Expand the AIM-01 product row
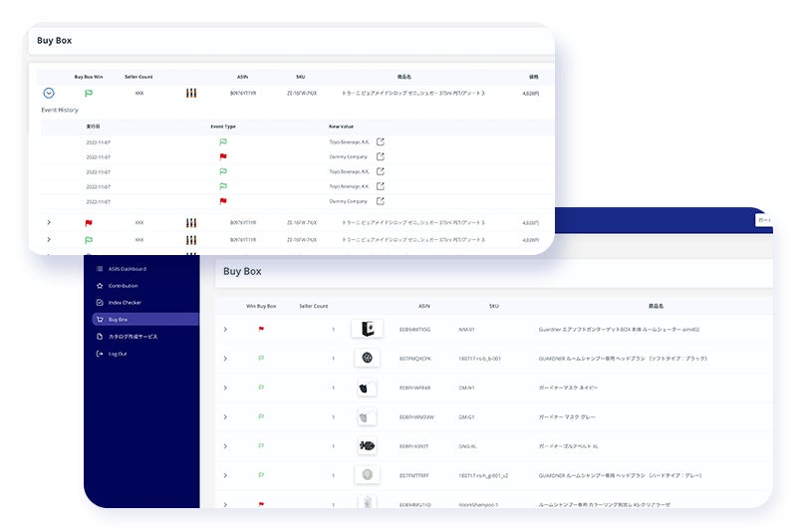The height and width of the screenshot is (532, 797). pyautogui.click(x=225, y=330)
